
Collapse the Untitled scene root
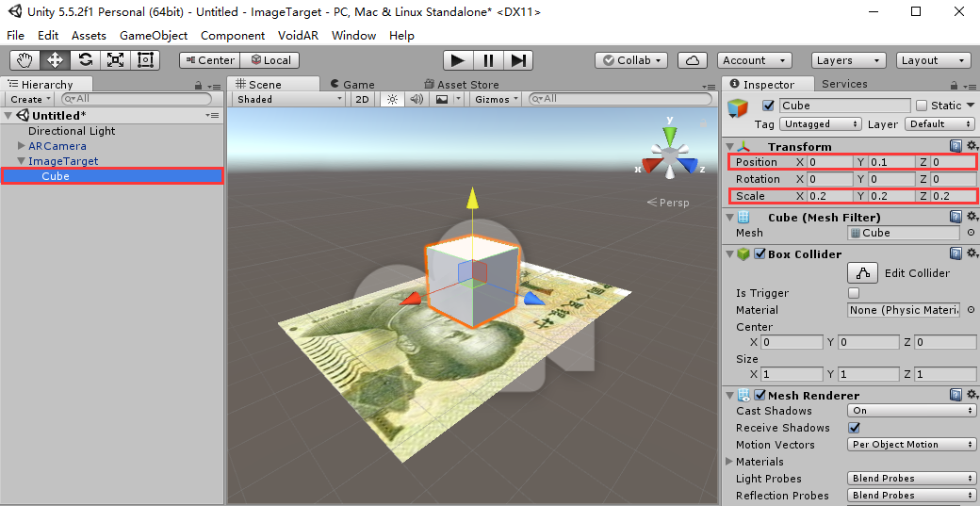(8, 116)
